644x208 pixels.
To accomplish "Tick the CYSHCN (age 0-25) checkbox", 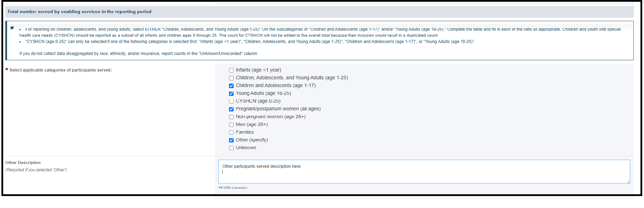I will 231,101.
